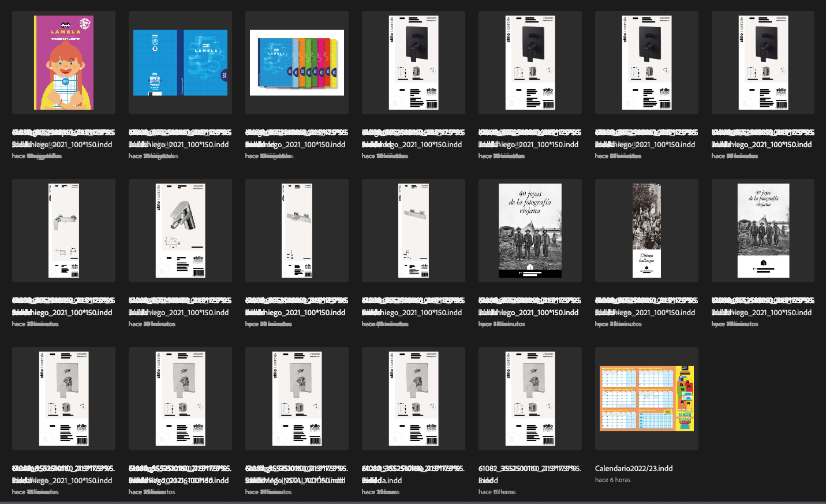Open the '40 joyas de la fotografía riojana' cover
This screenshot has height=504, width=826.
tap(530, 230)
